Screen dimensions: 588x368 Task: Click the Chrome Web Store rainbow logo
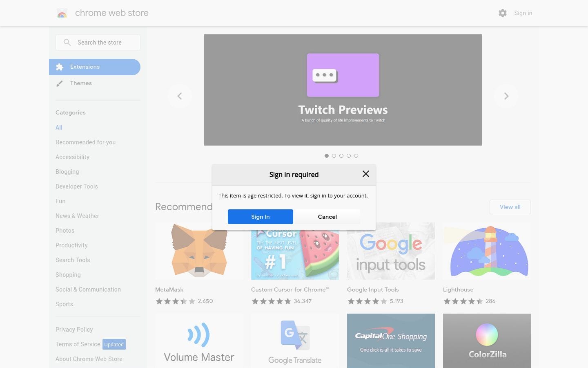coord(62,13)
